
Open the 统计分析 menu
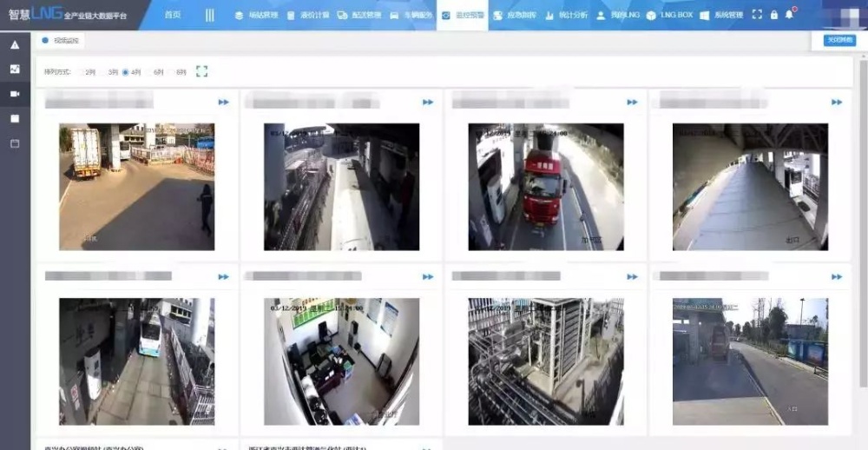[x=566, y=16]
